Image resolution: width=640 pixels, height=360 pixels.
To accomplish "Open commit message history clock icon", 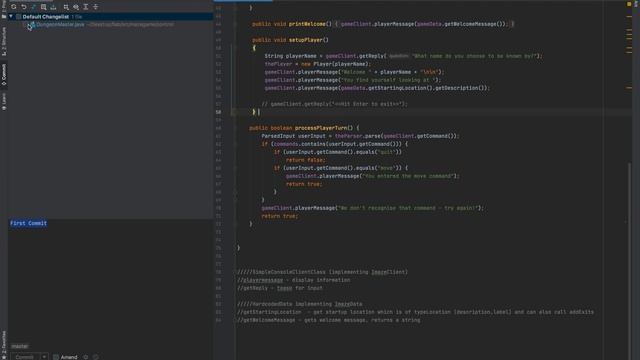I will pyautogui.click(x=96, y=357).
